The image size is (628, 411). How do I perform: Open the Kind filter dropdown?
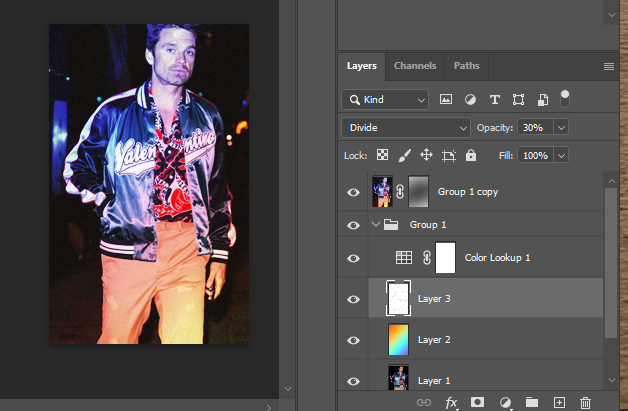point(385,99)
